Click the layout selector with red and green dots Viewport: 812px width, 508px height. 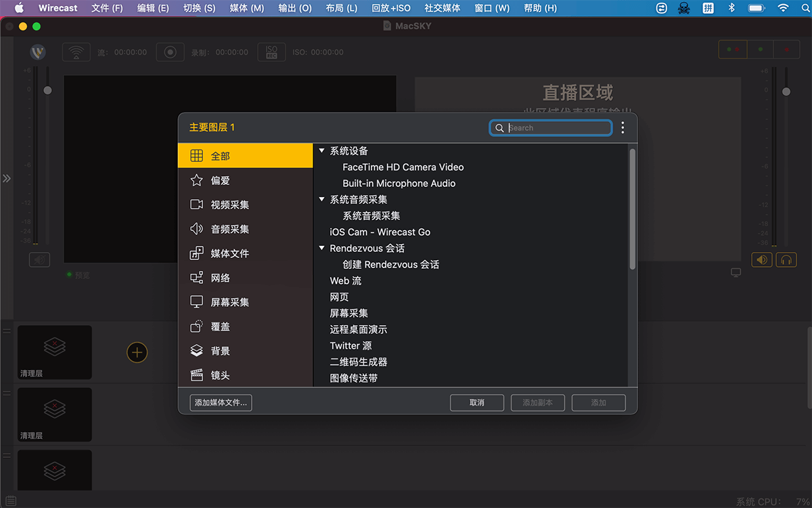click(734, 49)
